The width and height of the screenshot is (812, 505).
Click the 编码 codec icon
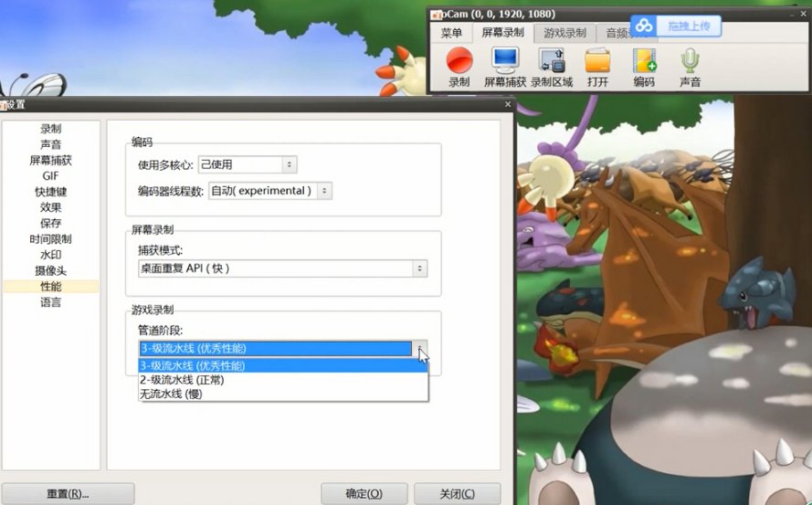(644, 60)
